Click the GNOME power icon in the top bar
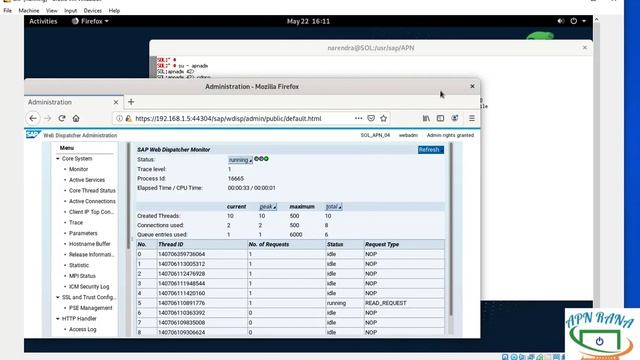The width and height of the screenshot is (640, 360). (x=573, y=21)
